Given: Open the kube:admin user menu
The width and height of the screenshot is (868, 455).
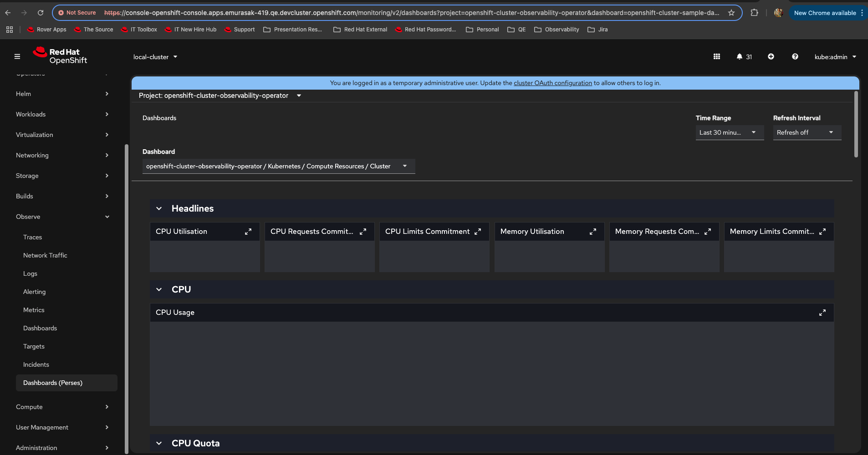Looking at the screenshot, I should click(835, 57).
